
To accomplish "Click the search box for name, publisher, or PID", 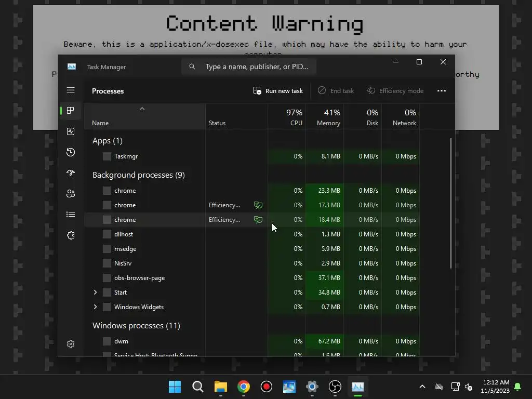I will (x=249, y=66).
